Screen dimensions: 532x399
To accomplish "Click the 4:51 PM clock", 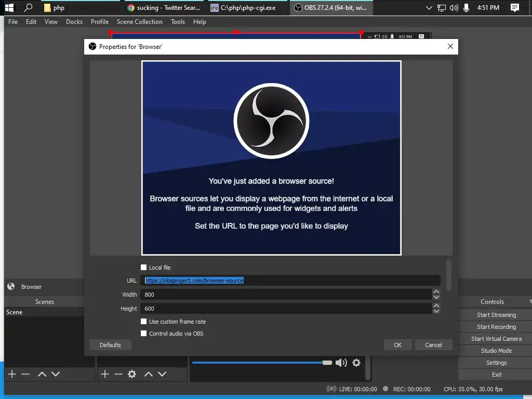I will [488, 7].
